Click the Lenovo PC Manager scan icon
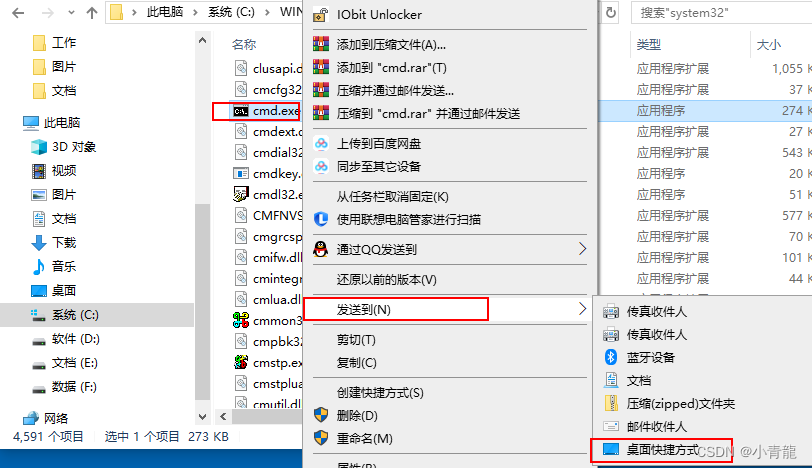 321,220
